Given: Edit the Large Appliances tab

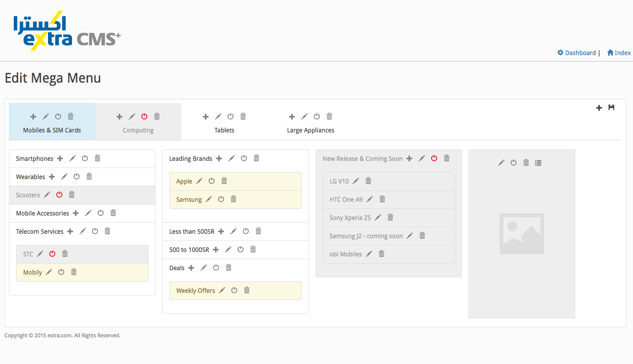Looking at the screenshot, I should (304, 116).
